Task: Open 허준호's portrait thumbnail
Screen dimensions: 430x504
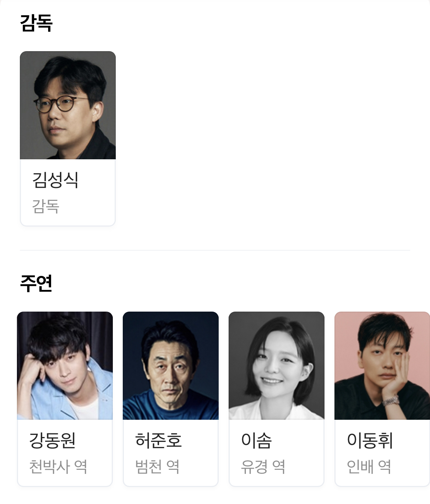Action: click(171, 366)
